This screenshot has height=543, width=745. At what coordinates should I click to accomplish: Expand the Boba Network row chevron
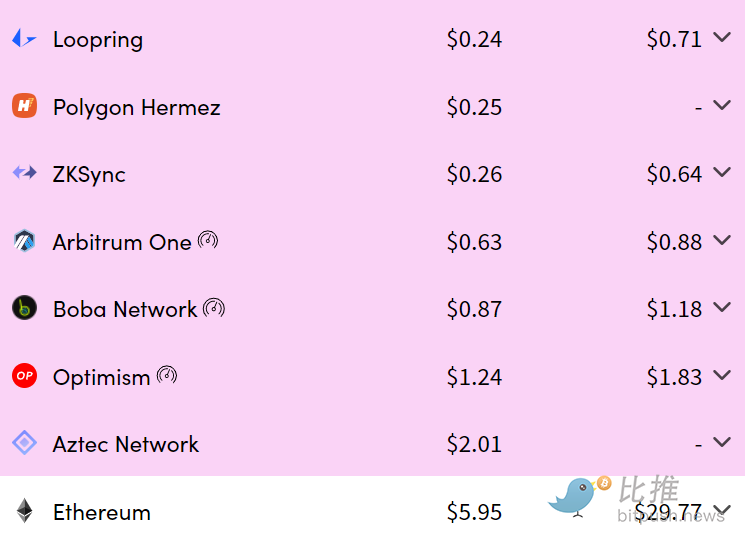(x=722, y=307)
